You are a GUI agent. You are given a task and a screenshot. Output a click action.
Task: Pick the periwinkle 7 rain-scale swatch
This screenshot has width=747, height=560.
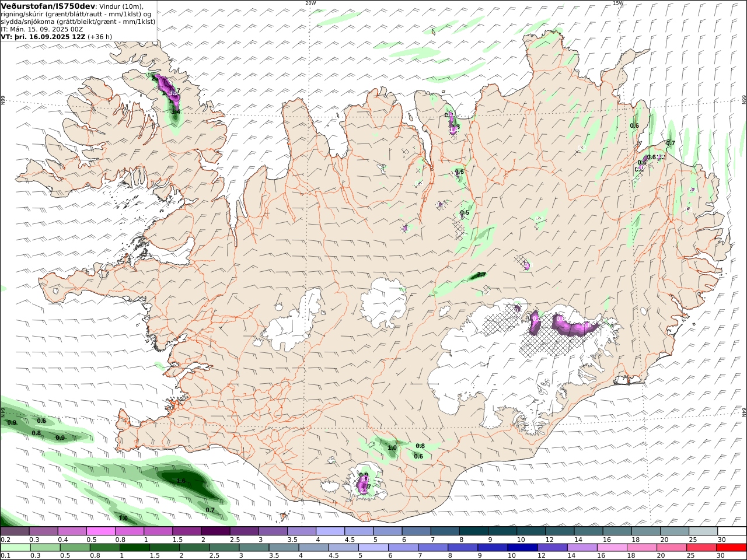pyautogui.click(x=433, y=548)
